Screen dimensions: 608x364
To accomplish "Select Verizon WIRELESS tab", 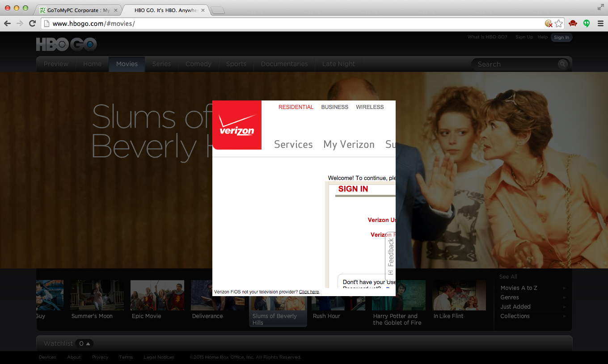I will [370, 107].
